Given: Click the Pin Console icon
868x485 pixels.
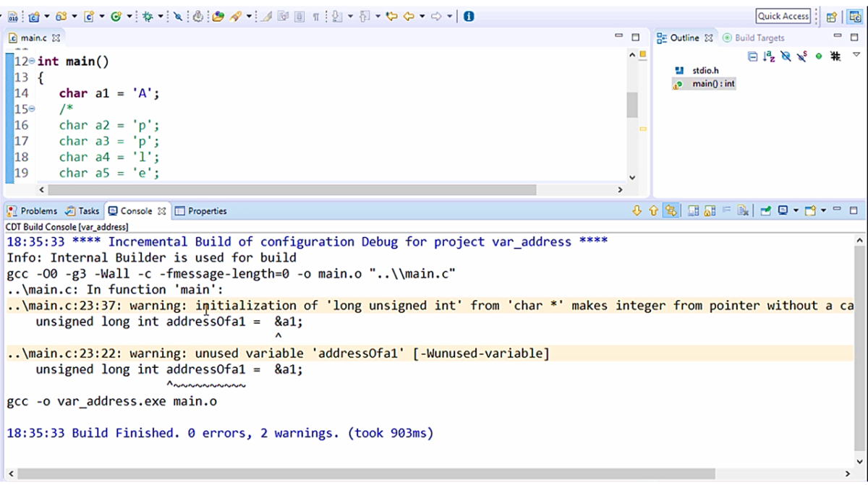Looking at the screenshot, I should pos(766,211).
